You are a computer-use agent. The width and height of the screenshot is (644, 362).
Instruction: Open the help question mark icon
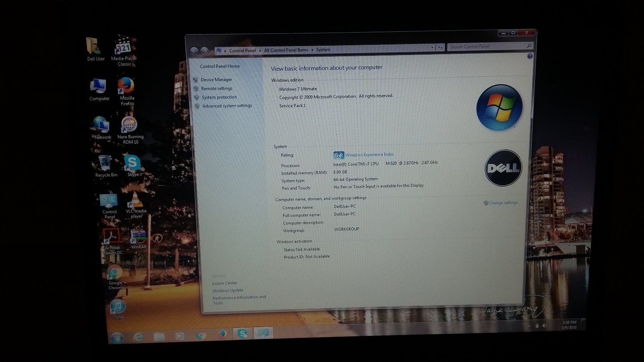click(530, 56)
